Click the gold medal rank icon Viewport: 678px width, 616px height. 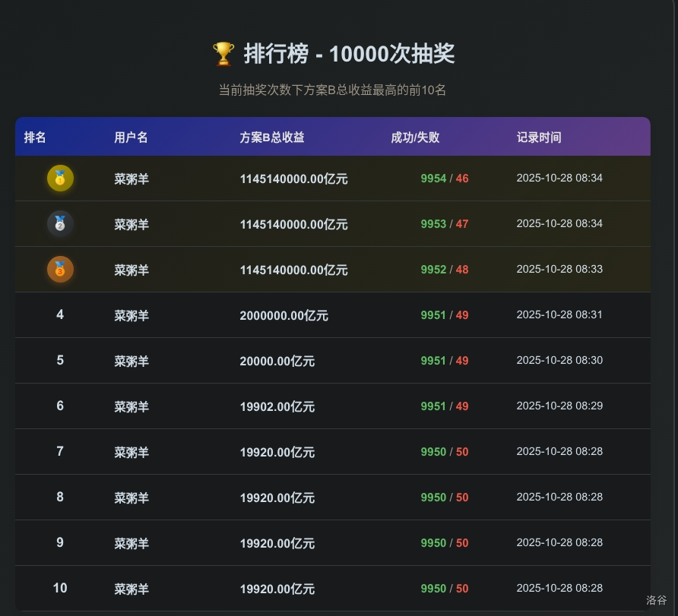click(x=60, y=178)
